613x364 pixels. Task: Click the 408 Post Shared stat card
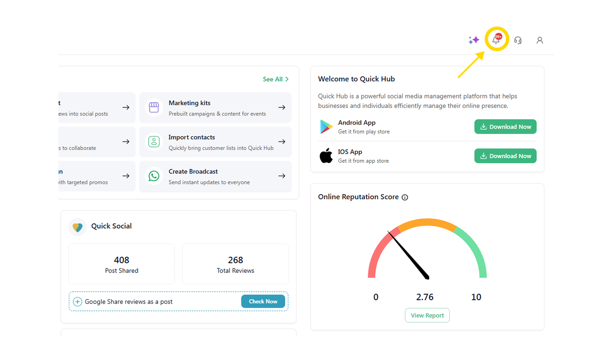click(122, 264)
